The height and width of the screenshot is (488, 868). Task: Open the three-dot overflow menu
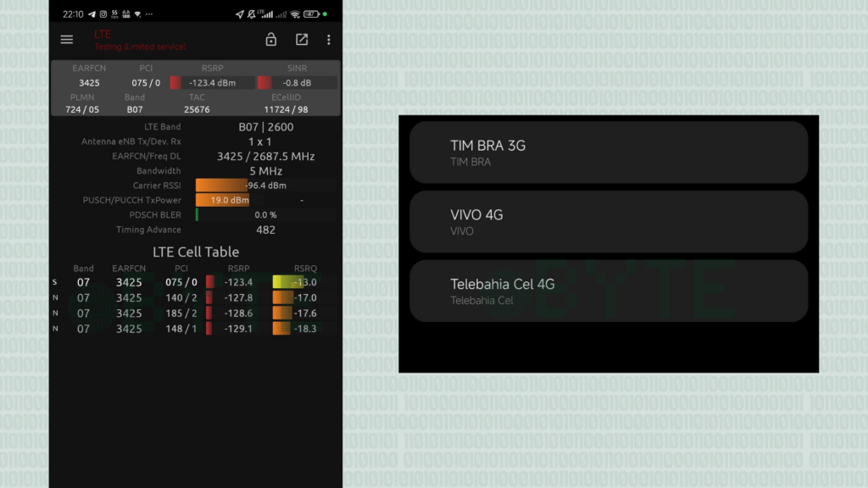(x=329, y=39)
